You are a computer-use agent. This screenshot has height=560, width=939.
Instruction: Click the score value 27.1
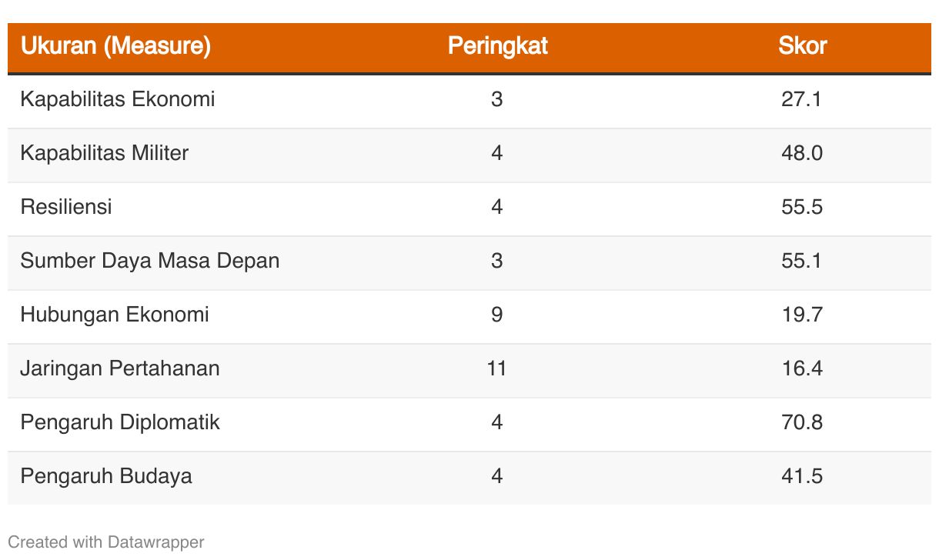tap(802, 99)
